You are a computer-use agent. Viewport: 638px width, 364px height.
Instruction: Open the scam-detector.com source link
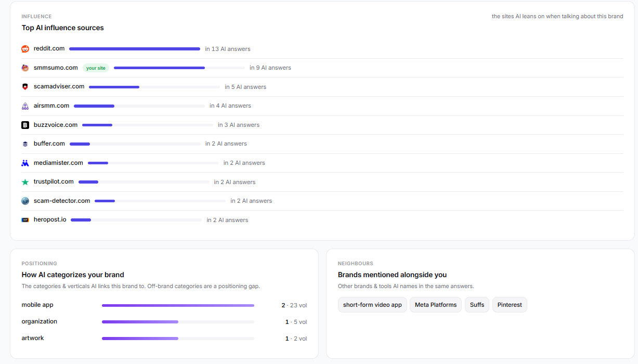click(x=62, y=201)
